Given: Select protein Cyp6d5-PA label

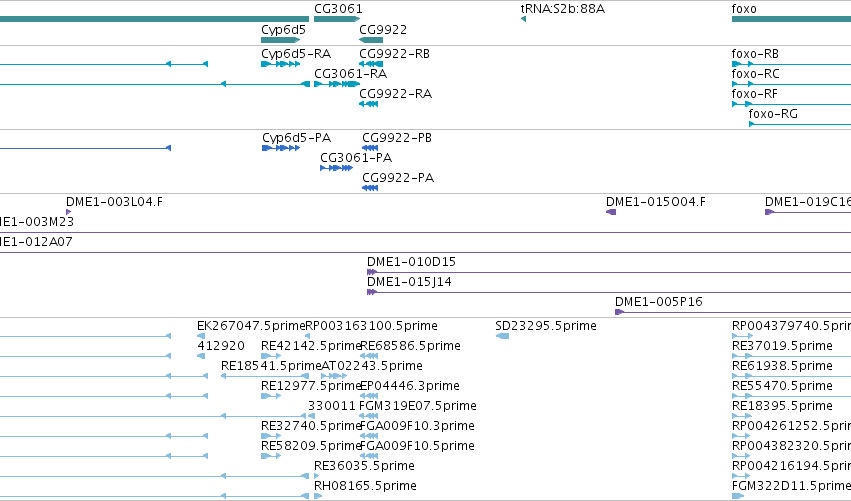Looking at the screenshot, I should (296, 138).
